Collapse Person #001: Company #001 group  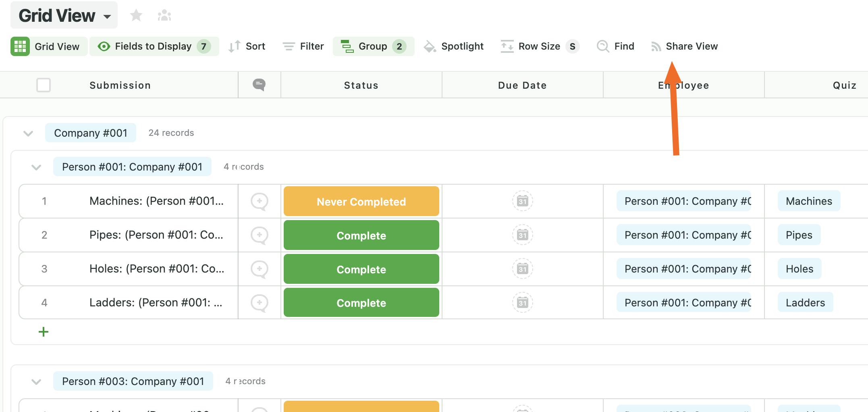point(36,167)
